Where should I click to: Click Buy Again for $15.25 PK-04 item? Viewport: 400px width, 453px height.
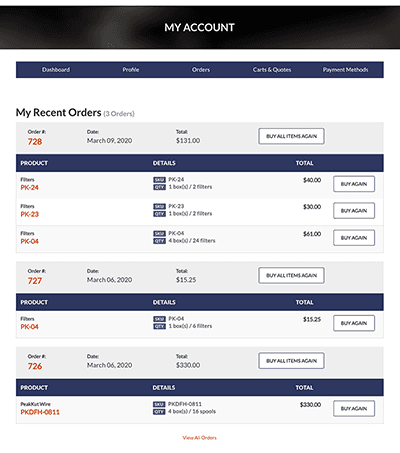pos(354,323)
